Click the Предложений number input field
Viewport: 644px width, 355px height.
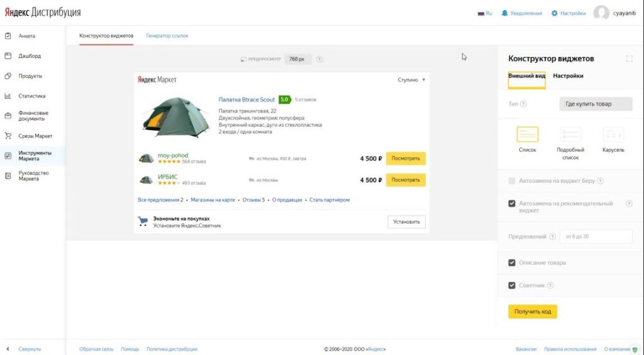(596, 236)
